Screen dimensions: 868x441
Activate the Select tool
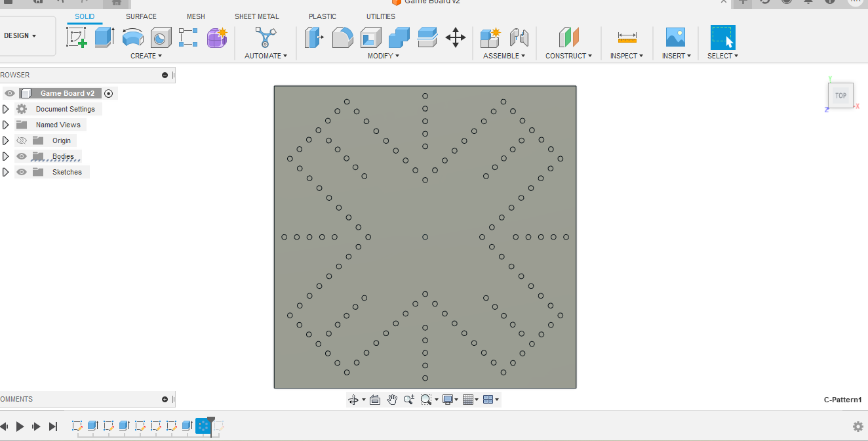[x=723, y=37]
